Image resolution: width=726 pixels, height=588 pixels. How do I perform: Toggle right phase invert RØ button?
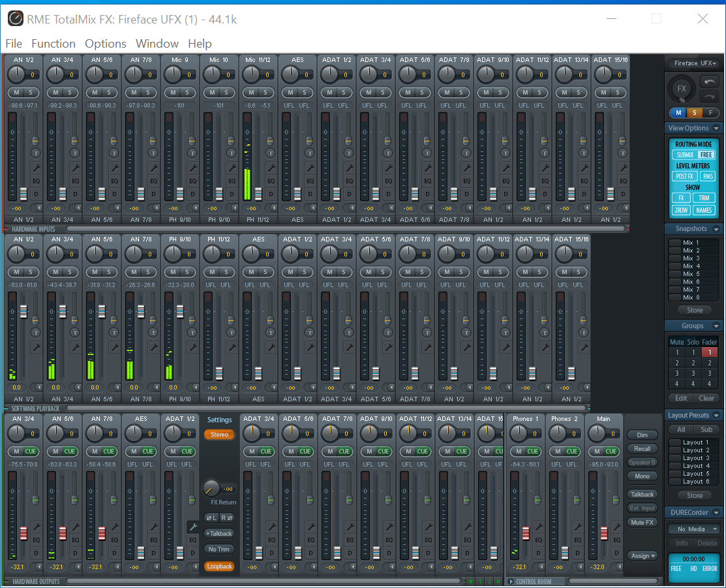[x=226, y=518]
